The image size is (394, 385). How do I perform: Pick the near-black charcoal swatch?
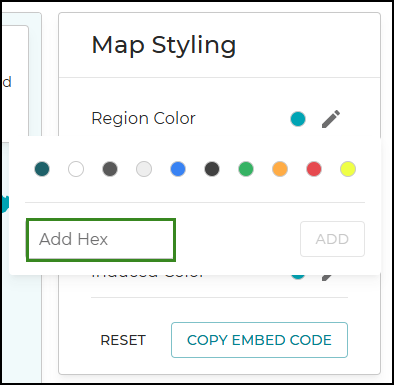pos(212,169)
